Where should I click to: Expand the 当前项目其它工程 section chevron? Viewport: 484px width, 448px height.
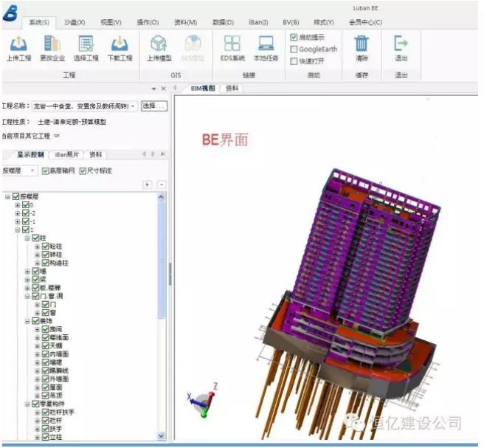(57, 136)
